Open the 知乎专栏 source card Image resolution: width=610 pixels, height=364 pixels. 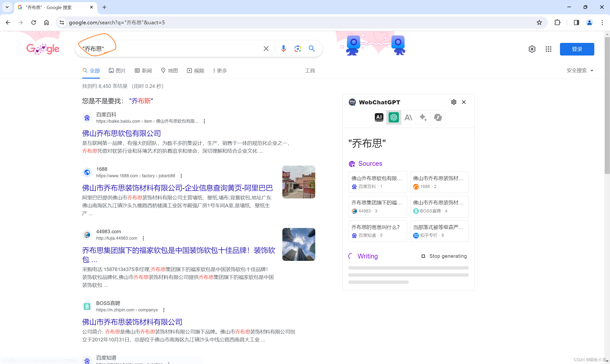[x=439, y=231]
